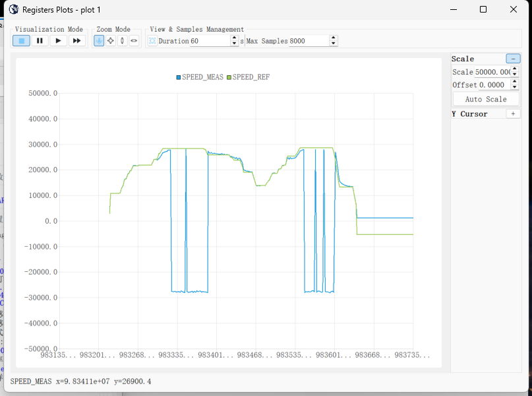Decrease Duration with the down arrow
Image resolution: width=532 pixels, height=396 pixels.
point(234,44)
